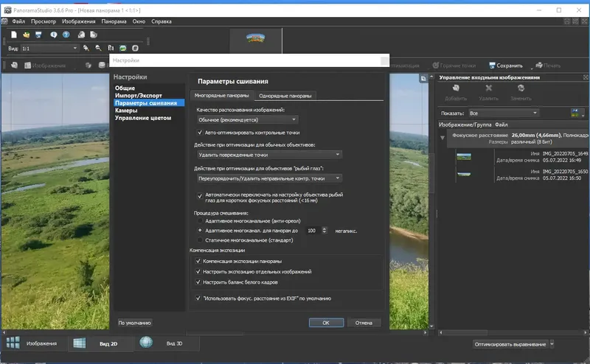Toggle 'Компенсация экспозиции панорамы' checkbox
590x364 pixels.
tap(198, 261)
